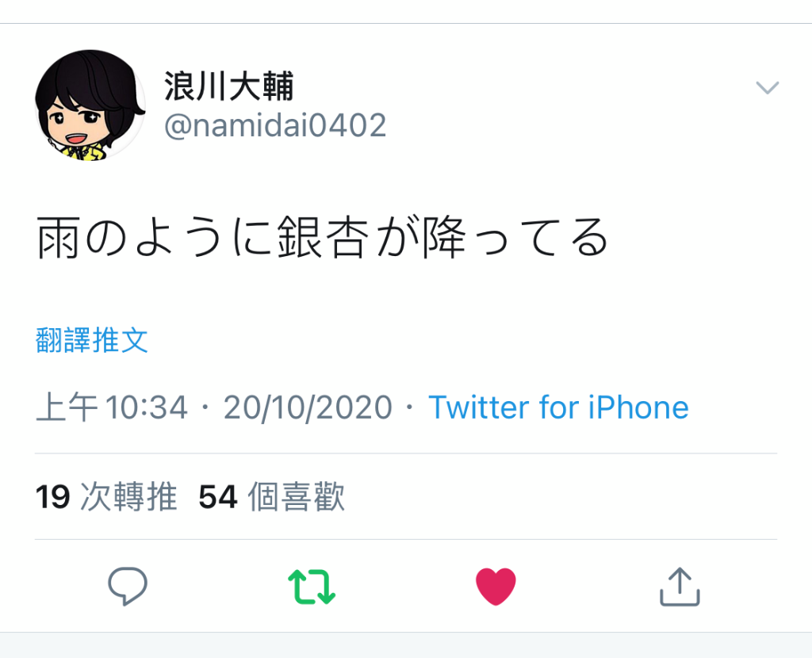812x658 pixels.
Task: Select the first character 雨 of tweet
Action: (x=58, y=238)
